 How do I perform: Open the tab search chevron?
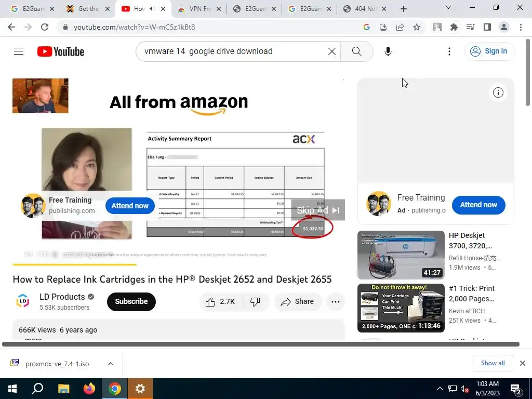[448, 7]
